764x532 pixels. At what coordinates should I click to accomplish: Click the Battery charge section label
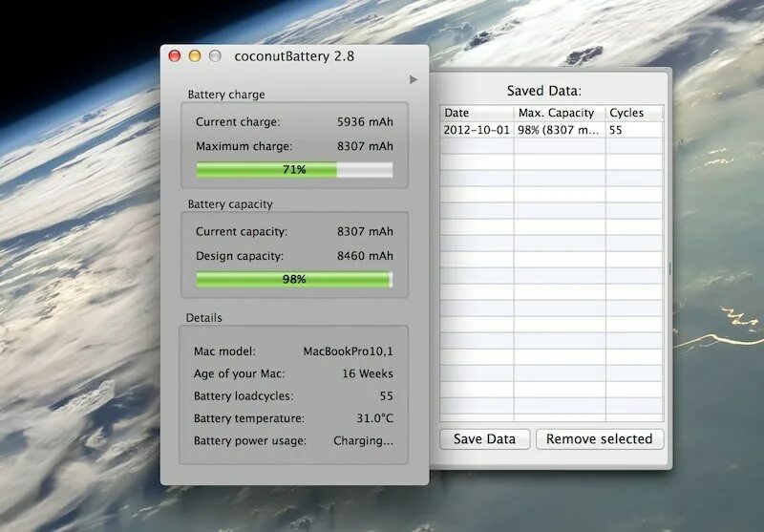coord(226,95)
